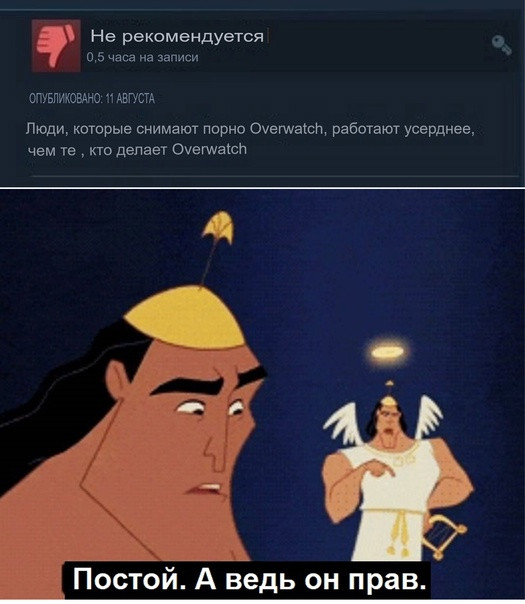
Task: Click the key icon in review header
Action: click(502, 45)
